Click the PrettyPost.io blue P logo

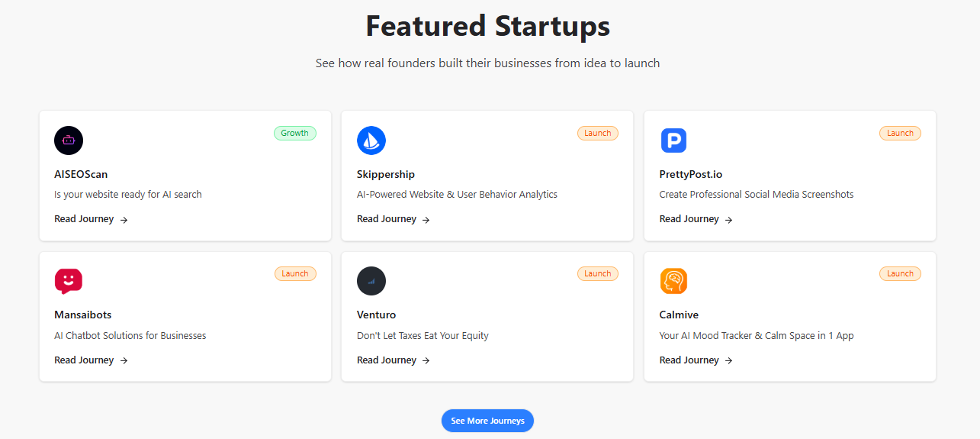(x=673, y=140)
